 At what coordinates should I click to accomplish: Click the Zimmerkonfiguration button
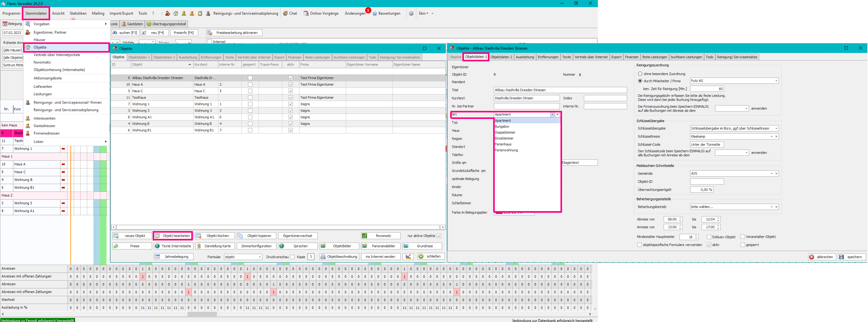click(x=256, y=246)
